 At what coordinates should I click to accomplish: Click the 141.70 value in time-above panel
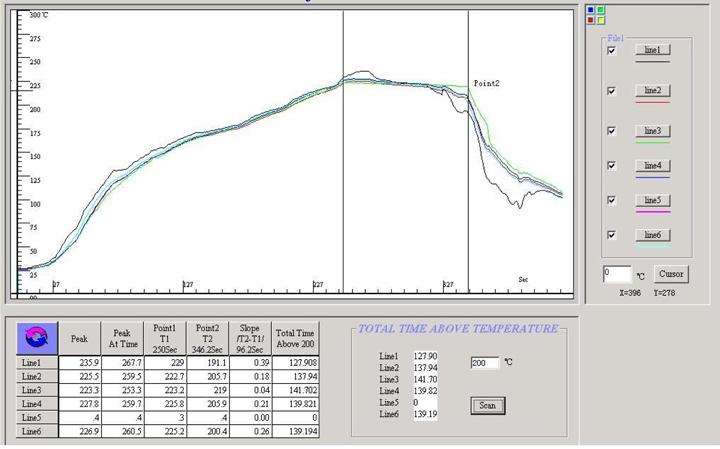pyautogui.click(x=425, y=380)
